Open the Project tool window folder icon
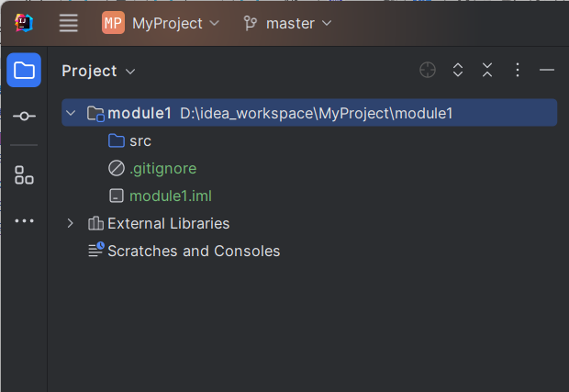Screen dimensions: 569x392 (24, 71)
